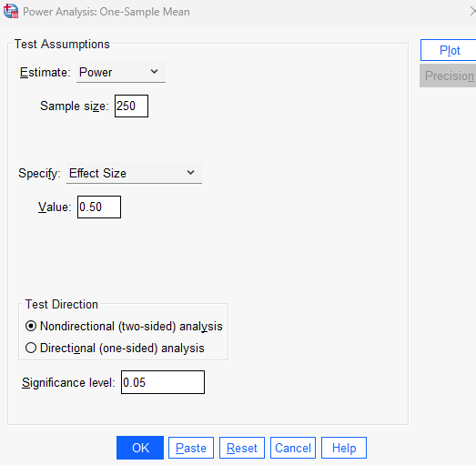Click Reset to restore defaults
476x465 pixels.
[242, 448]
